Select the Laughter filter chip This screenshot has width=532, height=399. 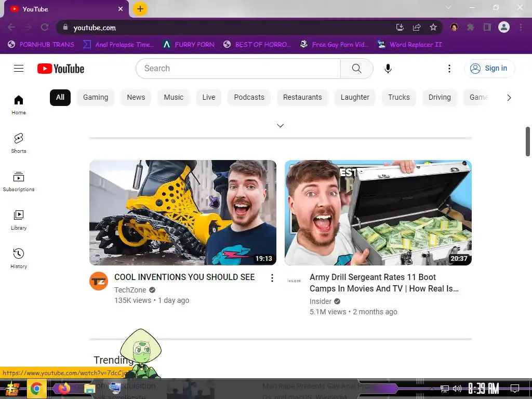355,97
